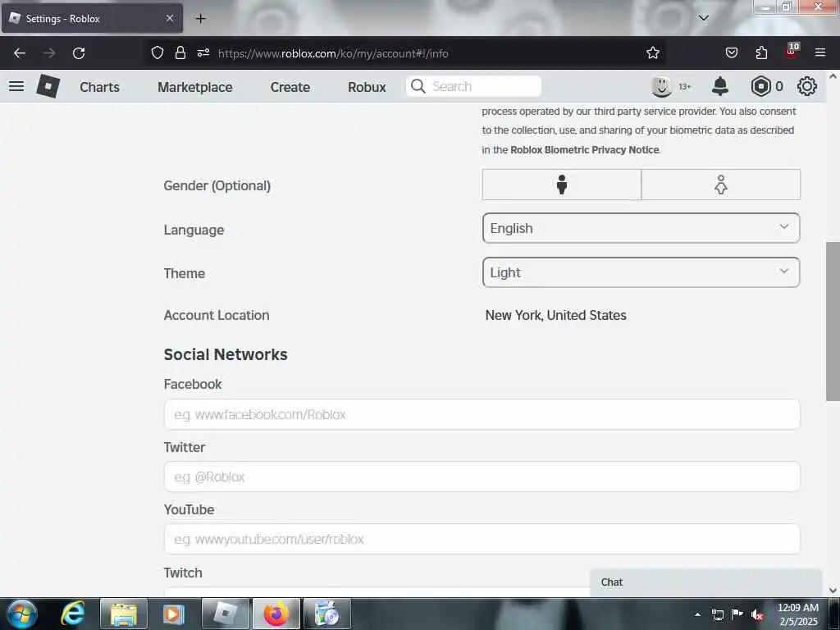List all tabs with the chevron
The width and height of the screenshot is (840, 630).
click(x=703, y=18)
